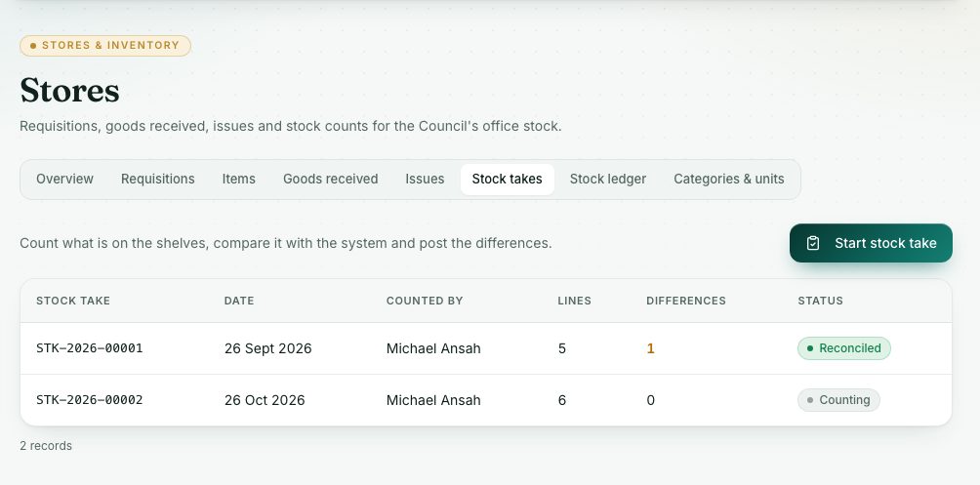Click the Status column header
This screenshot has width=980, height=485.
tap(820, 301)
